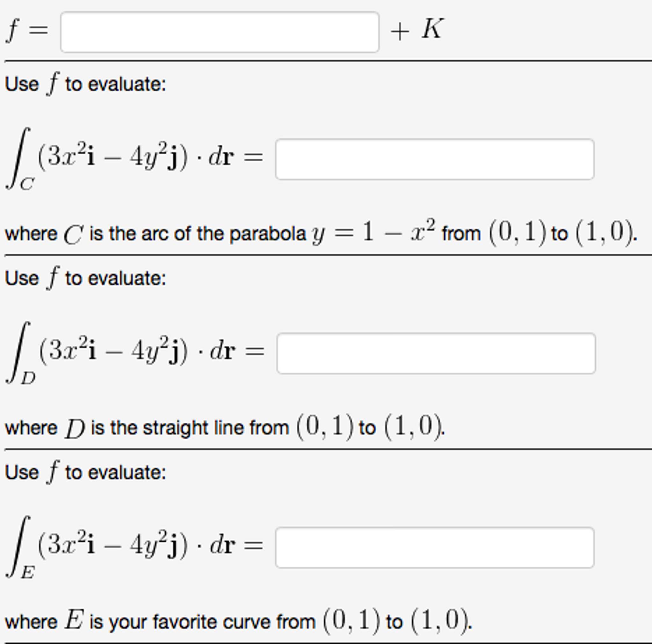This screenshot has height=644, width=652.
Task: Click the equation y = 1 − x²
Action: (x=374, y=232)
